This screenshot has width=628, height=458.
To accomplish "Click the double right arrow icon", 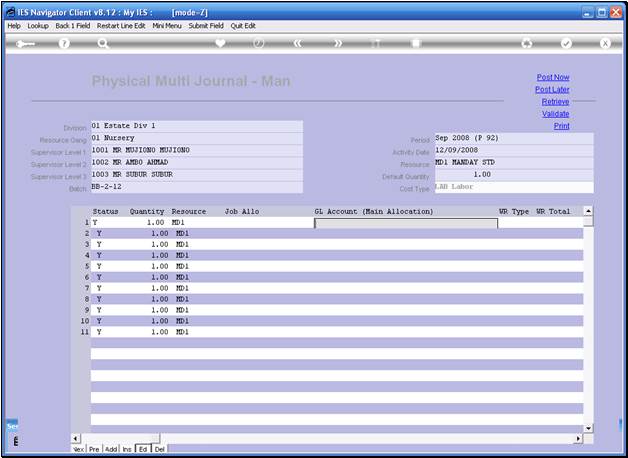I will [x=338, y=43].
